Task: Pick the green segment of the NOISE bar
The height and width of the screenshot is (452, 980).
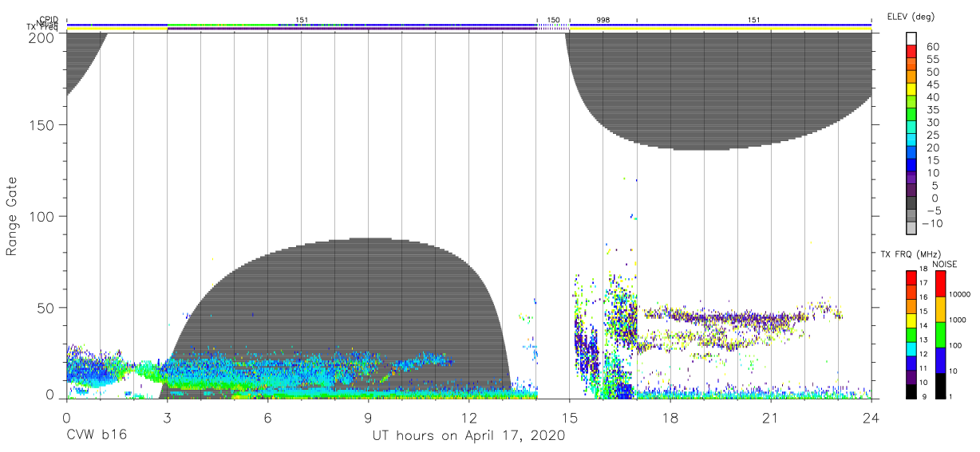Action: click(x=939, y=335)
